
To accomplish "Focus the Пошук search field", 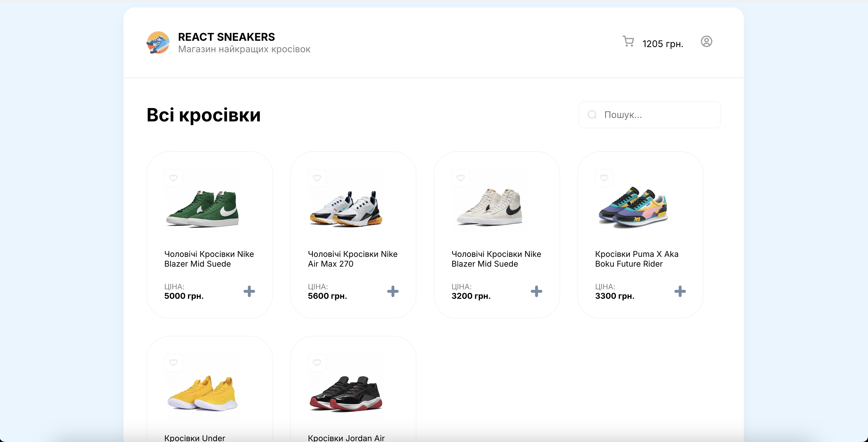I will pyautogui.click(x=649, y=115).
